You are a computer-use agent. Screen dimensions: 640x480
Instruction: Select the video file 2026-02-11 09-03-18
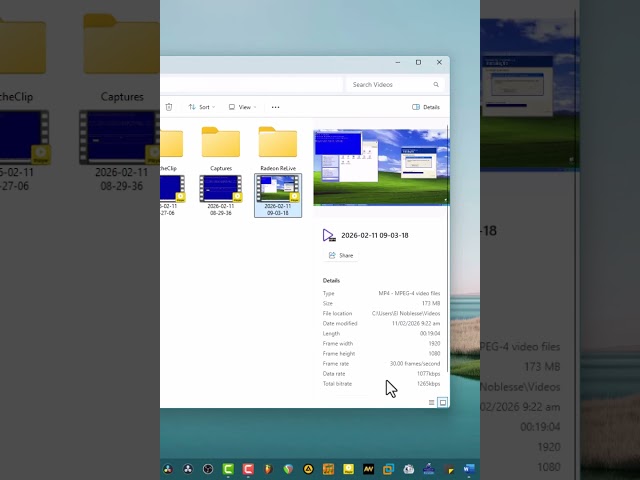(x=278, y=195)
